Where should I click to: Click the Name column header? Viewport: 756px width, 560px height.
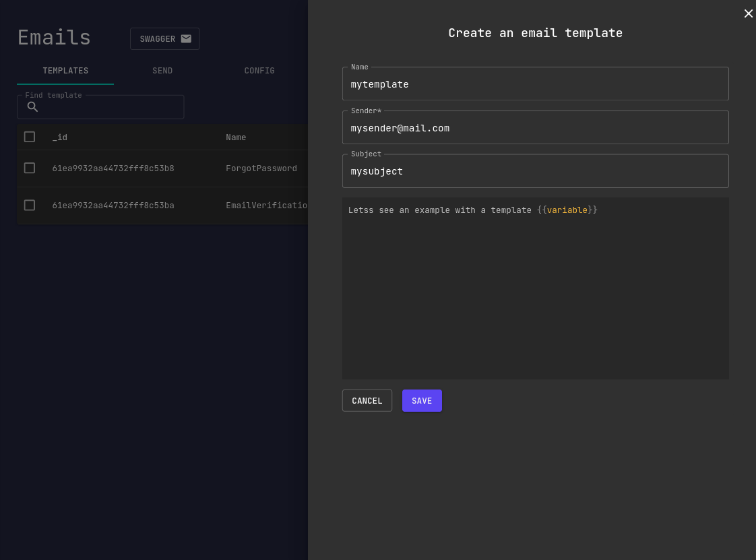[236, 137]
